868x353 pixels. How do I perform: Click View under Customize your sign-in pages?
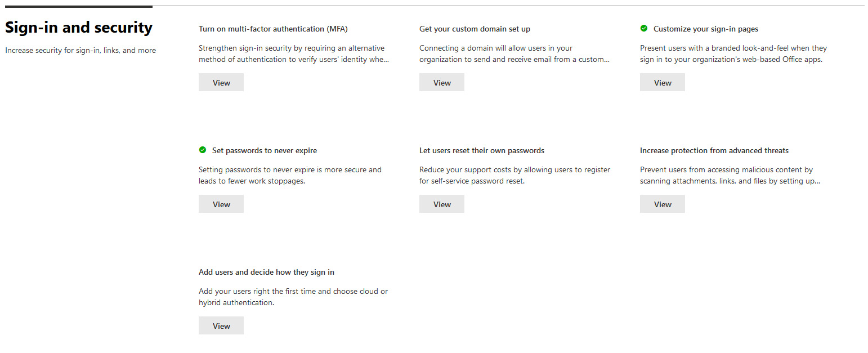663,82
